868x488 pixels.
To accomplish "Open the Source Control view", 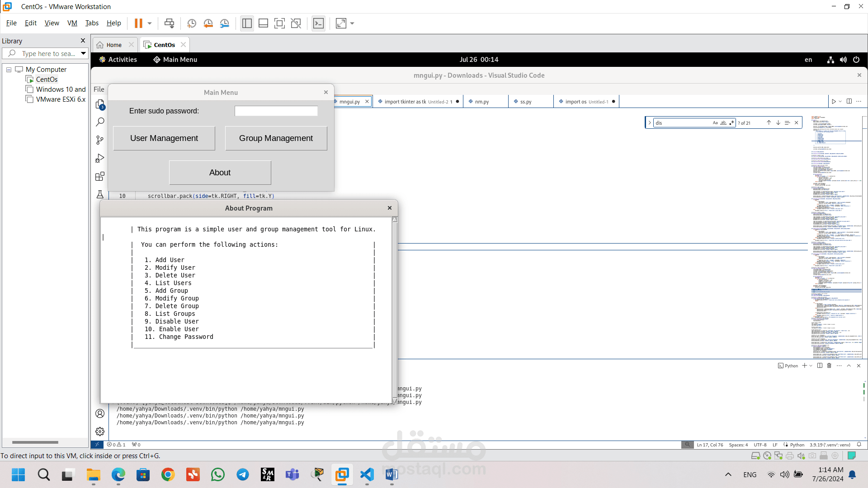I will point(99,140).
